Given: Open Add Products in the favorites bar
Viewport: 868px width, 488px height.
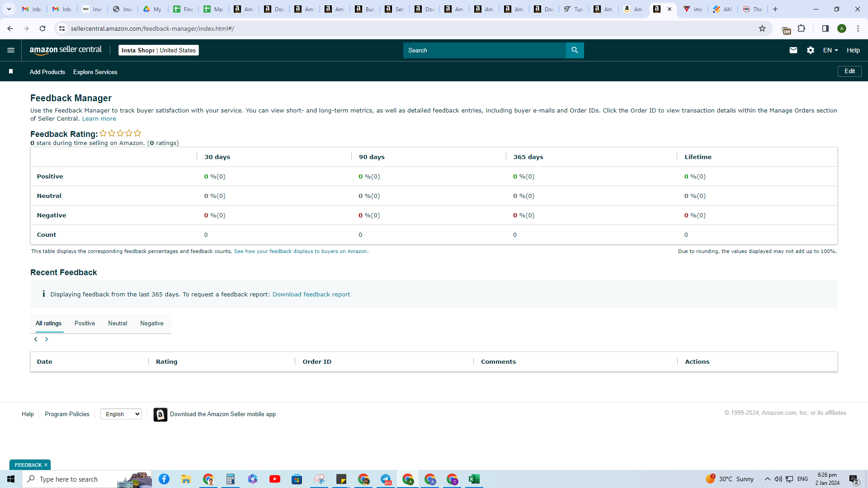Looking at the screenshot, I should (x=47, y=72).
